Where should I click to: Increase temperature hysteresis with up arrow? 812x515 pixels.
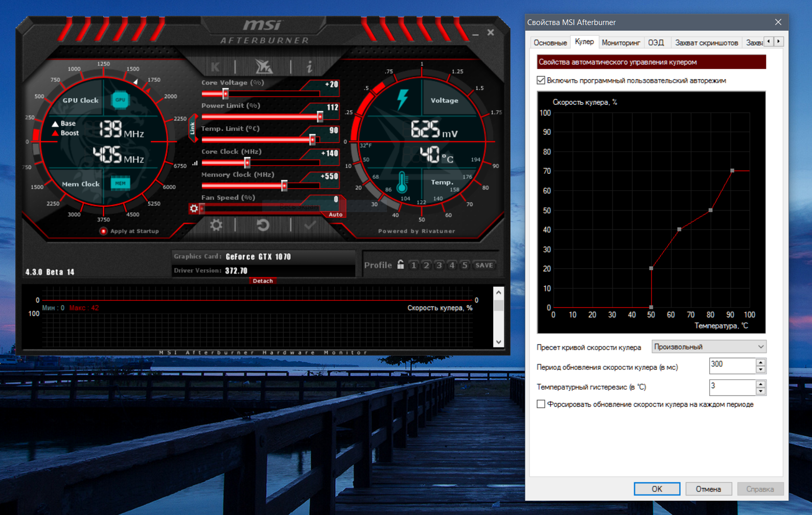pos(761,384)
